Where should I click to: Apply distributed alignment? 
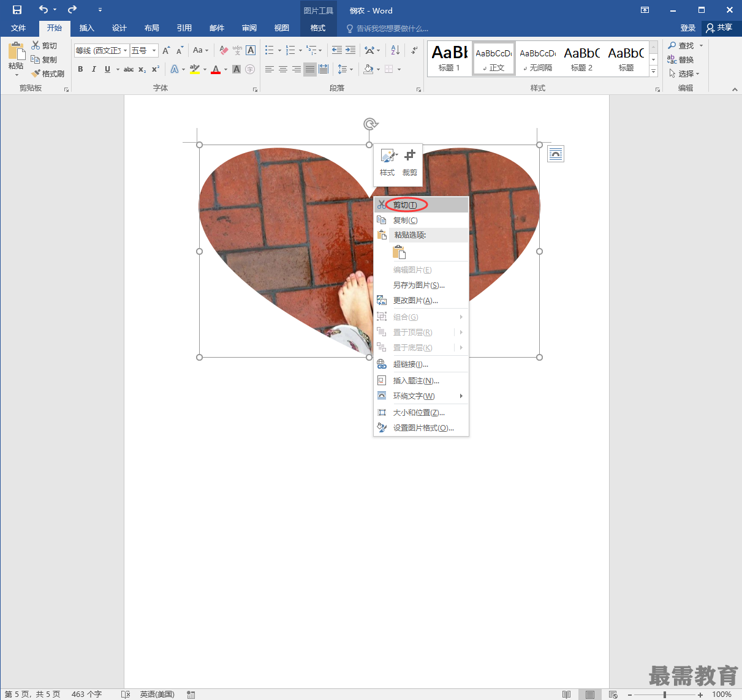pos(324,69)
